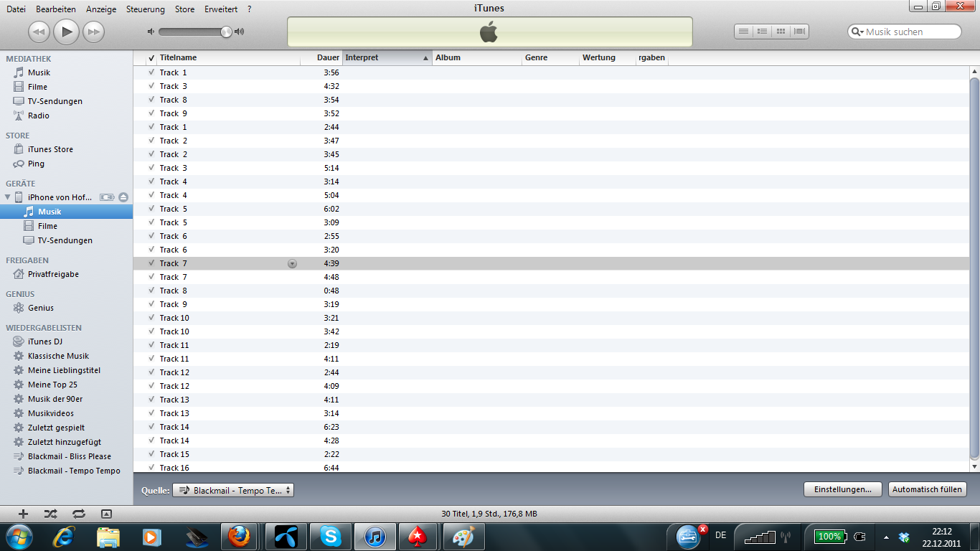Screen dimensions: 980x551
Task: Uncheck Track 14 with duration 6:23
Action: 151,427
